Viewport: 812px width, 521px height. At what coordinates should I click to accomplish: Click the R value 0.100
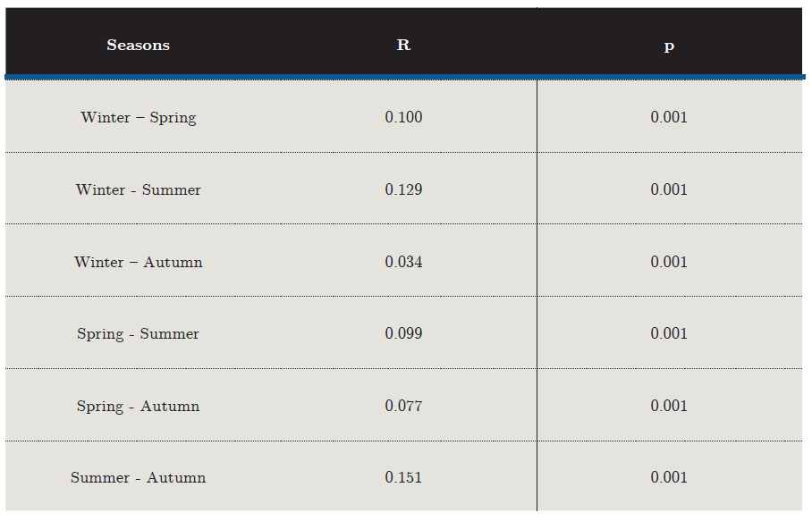pyautogui.click(x=403, y=117)
